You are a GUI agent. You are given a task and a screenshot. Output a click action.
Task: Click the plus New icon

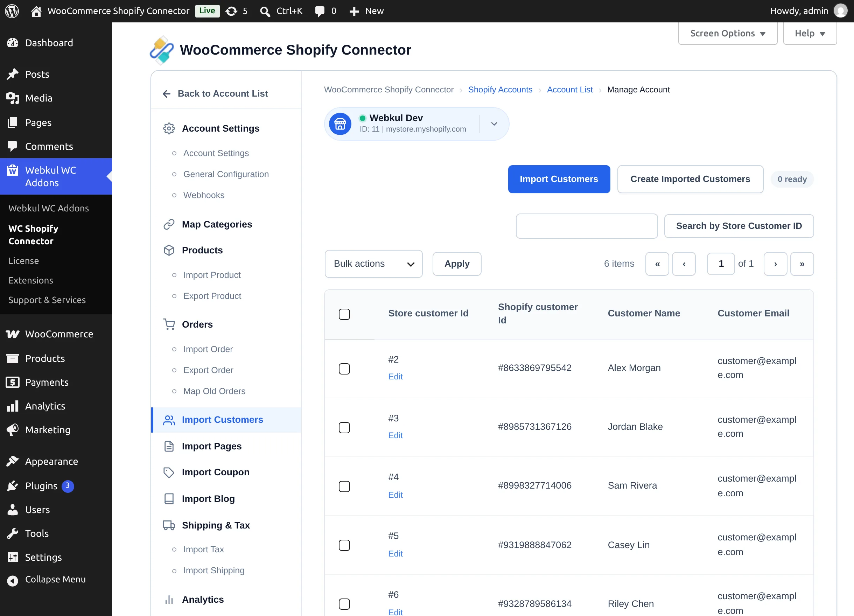pyautogui.click(x=354, y=11)
